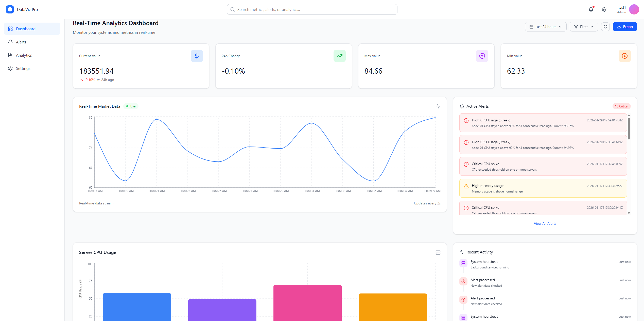Click the pulse icon beside Recent Activity
Screen dimensions: 644x321
coord(462,252)
